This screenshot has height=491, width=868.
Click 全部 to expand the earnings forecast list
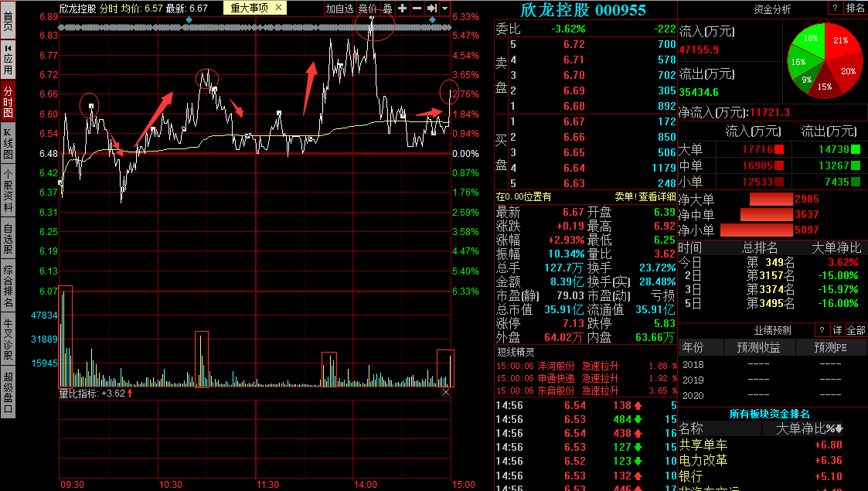tap(856, 329)
